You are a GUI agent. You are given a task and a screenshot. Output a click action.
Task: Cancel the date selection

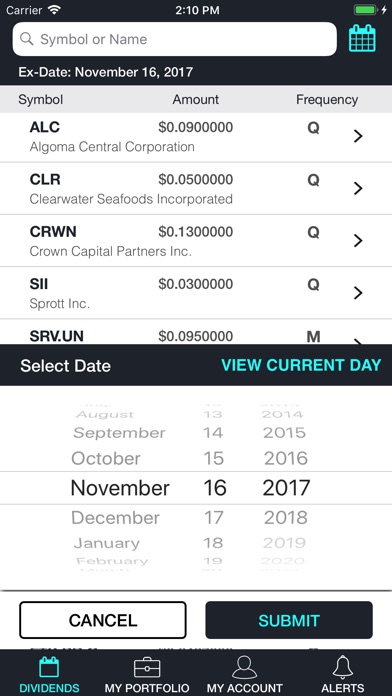[x=103, y=620]
